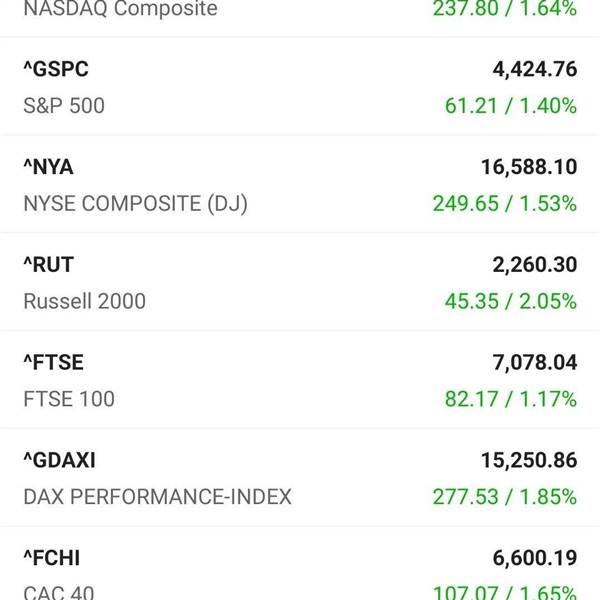600x600 pixels.
Task: Open the ^FTSE ticker symbol
Action: 53,362
